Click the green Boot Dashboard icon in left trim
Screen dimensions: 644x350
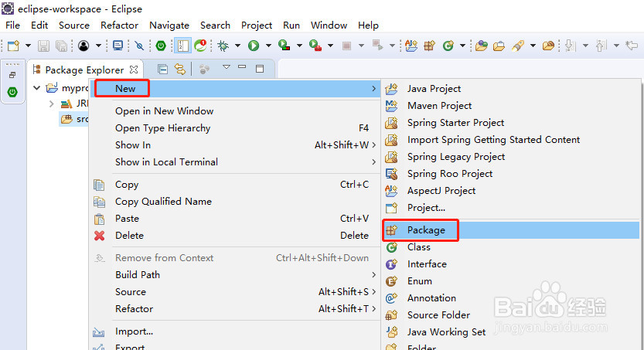click(12, 92)
